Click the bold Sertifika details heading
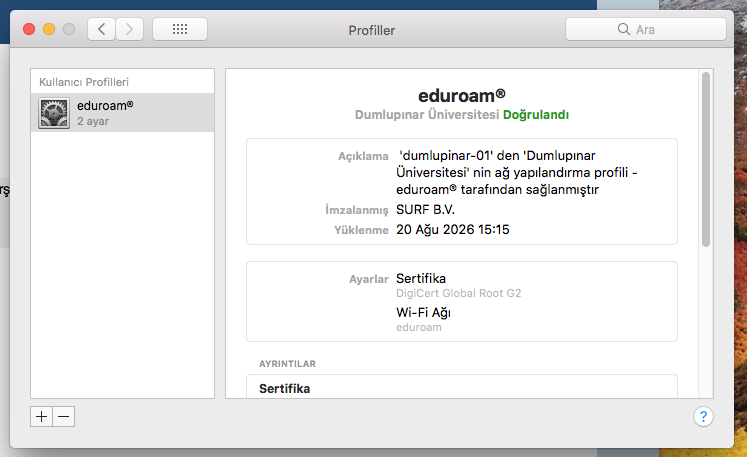Screen dimensions: 747x457 point(284,389)
